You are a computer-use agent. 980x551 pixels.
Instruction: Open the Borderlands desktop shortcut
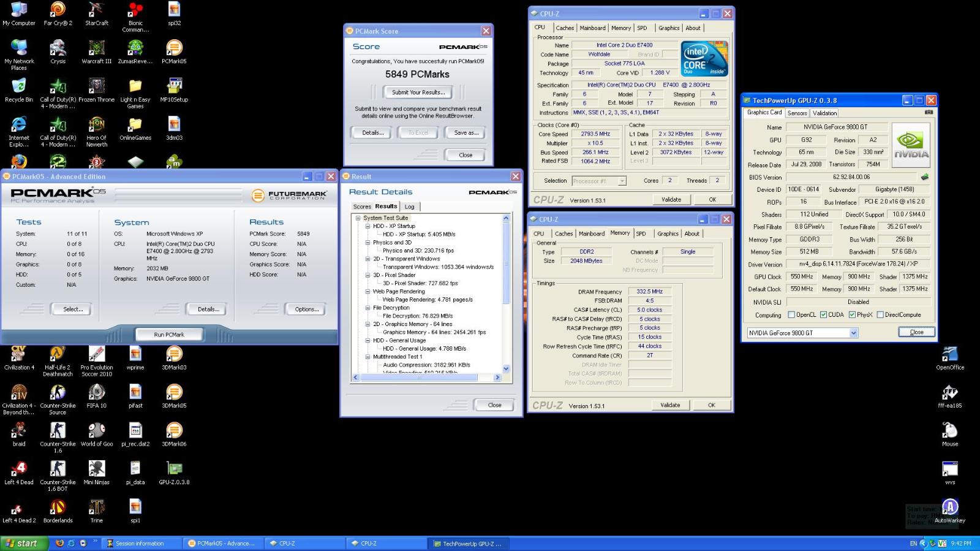[x=58, y=511]
